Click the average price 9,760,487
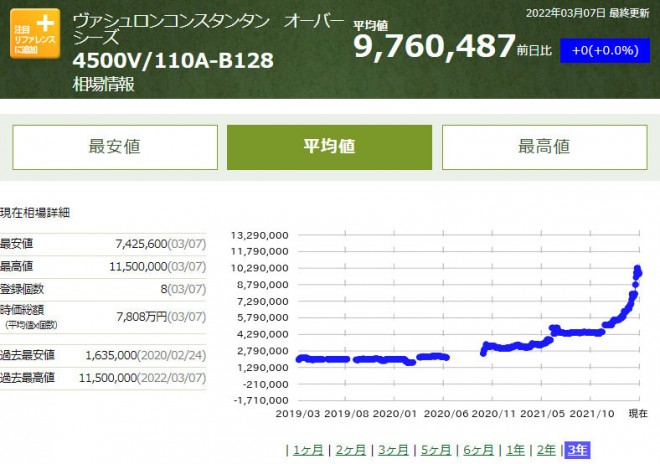Image resolution: width=660 pixels, height=464 pixels. (x=434, y=45)
